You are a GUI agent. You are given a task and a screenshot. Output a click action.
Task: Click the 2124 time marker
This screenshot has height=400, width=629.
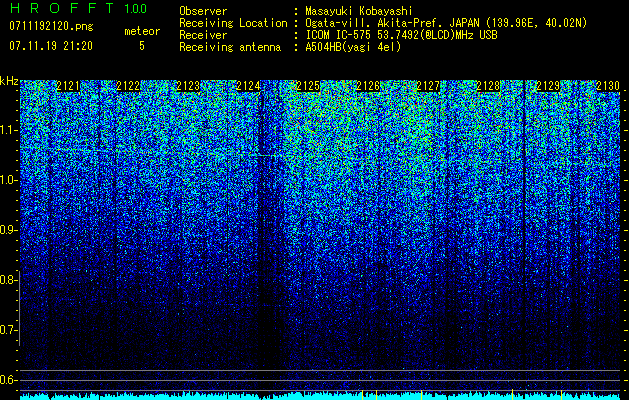248,86
